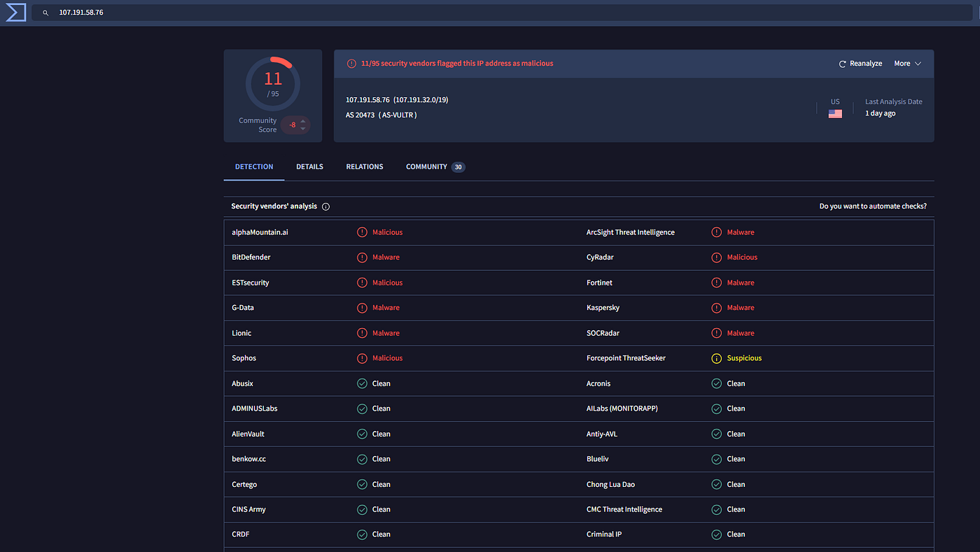Click the vendor name CRDF
This screenshot has width=980, height=552.
point(241,535)
